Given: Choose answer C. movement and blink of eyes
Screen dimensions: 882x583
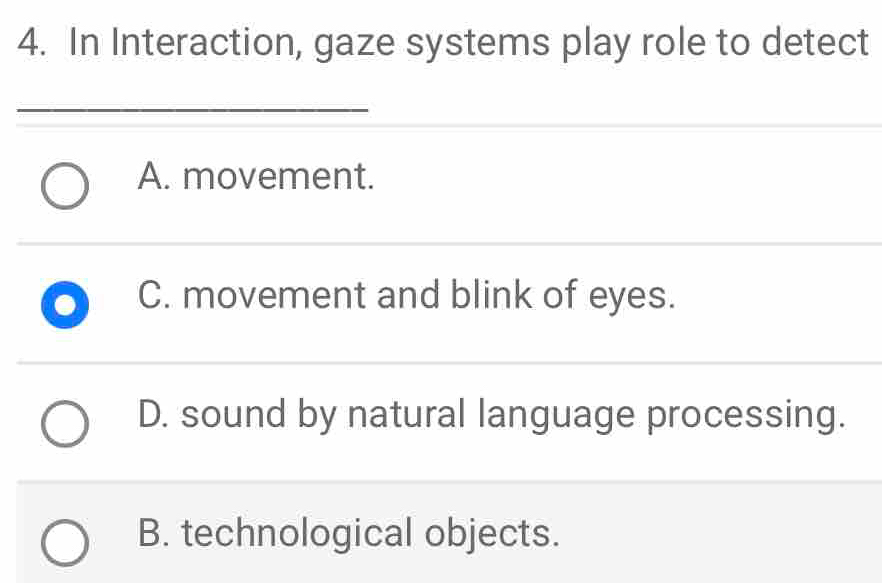Looking at the screenshot, I should (406, 297).
